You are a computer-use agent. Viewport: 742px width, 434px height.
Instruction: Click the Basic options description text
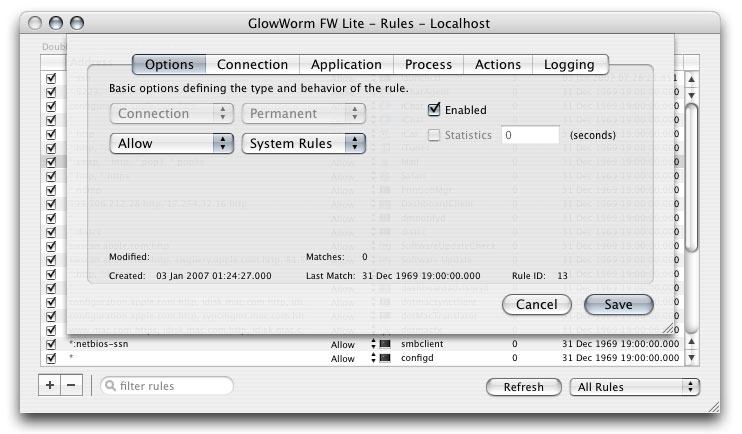258,89
